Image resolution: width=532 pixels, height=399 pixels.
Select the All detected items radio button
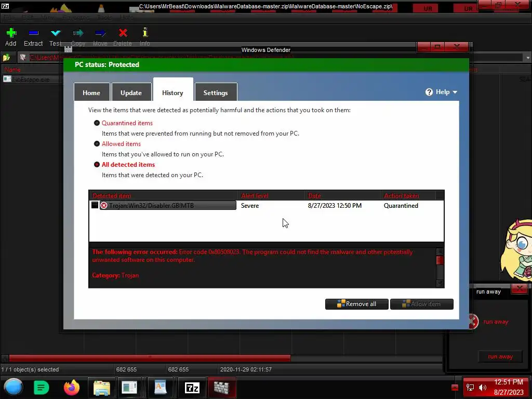(97, 165)
